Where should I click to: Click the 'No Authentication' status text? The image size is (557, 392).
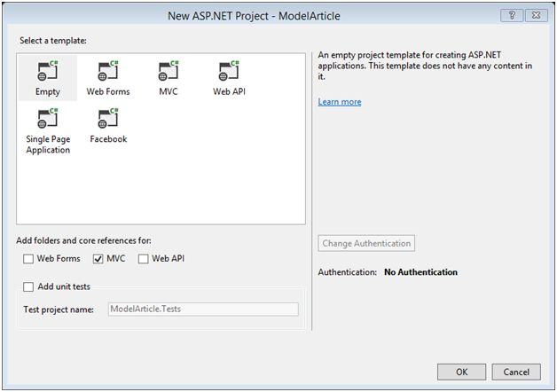(x=421, y=272)
